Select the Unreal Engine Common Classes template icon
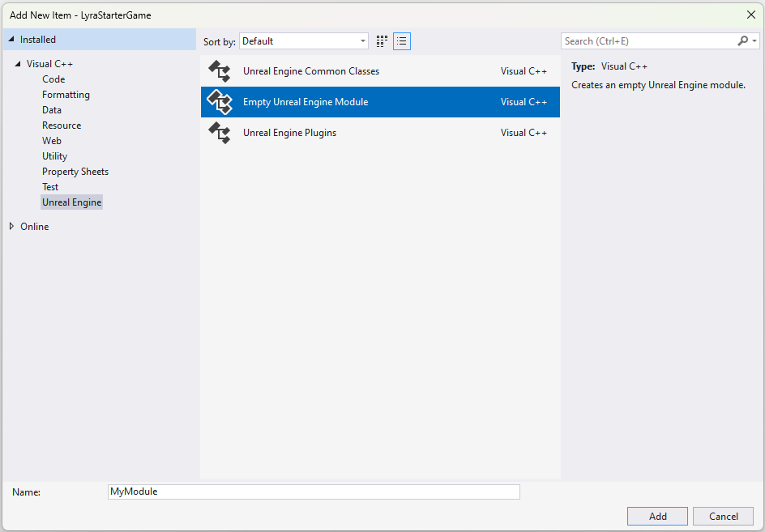Screen dimensions: 765x532 pos(219,71)
